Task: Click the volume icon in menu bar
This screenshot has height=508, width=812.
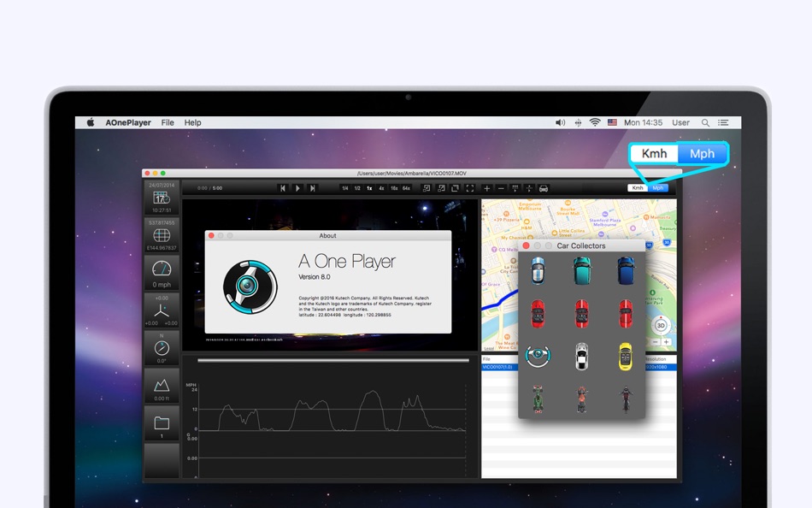Action: coord(561,122)
